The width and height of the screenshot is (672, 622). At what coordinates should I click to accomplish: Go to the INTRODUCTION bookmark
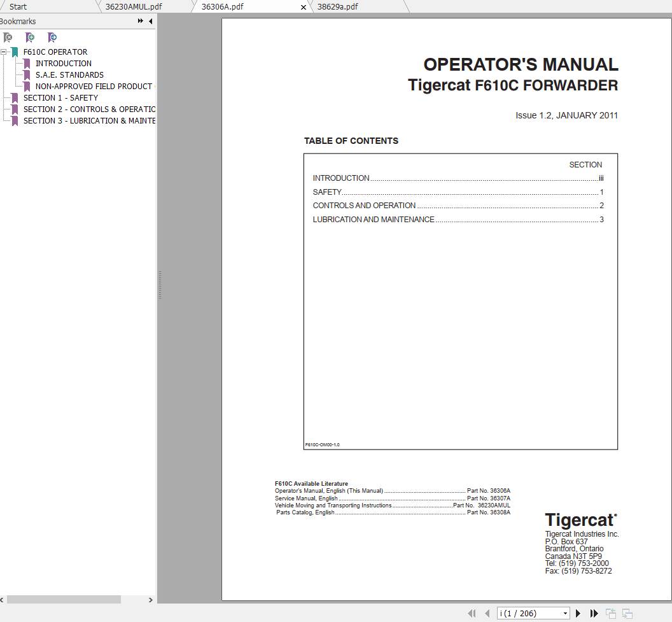click(x=64, y=63)
